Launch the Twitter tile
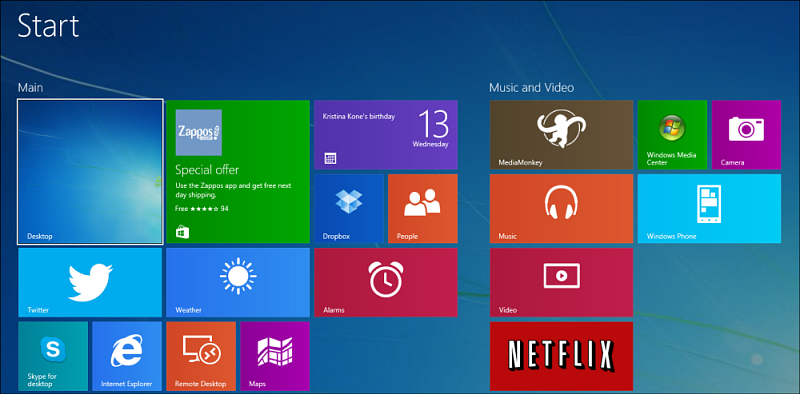 point(90,283)
